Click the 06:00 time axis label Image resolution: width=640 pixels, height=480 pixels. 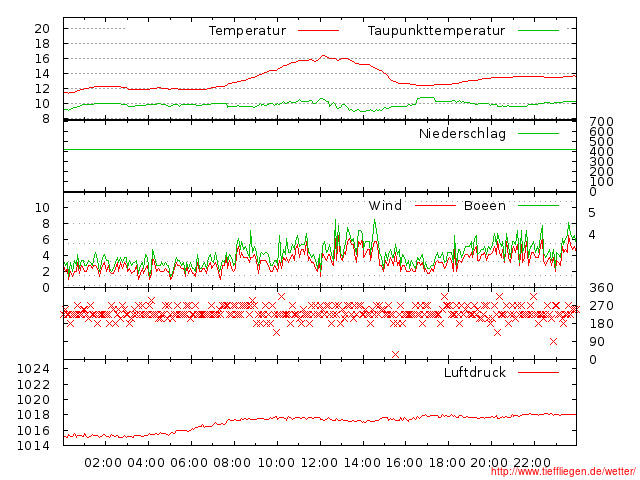[x=189, y=463]
